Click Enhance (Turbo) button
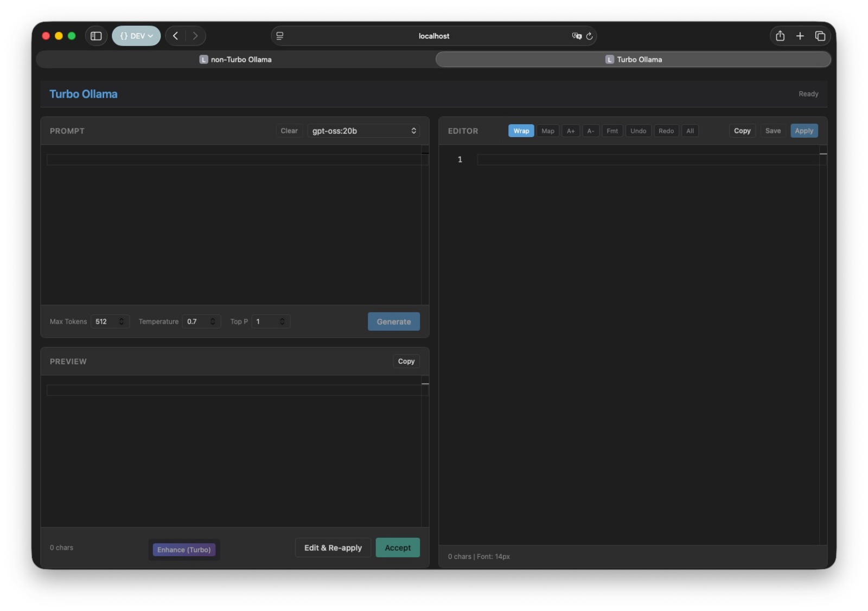Viewport: 868px width, 611px height. point(184,550)
